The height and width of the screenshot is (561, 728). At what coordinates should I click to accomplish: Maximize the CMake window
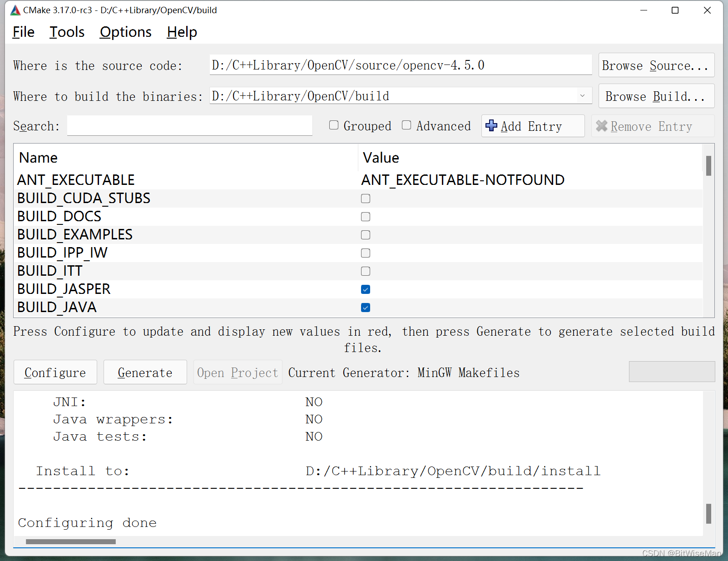(675, 10)
